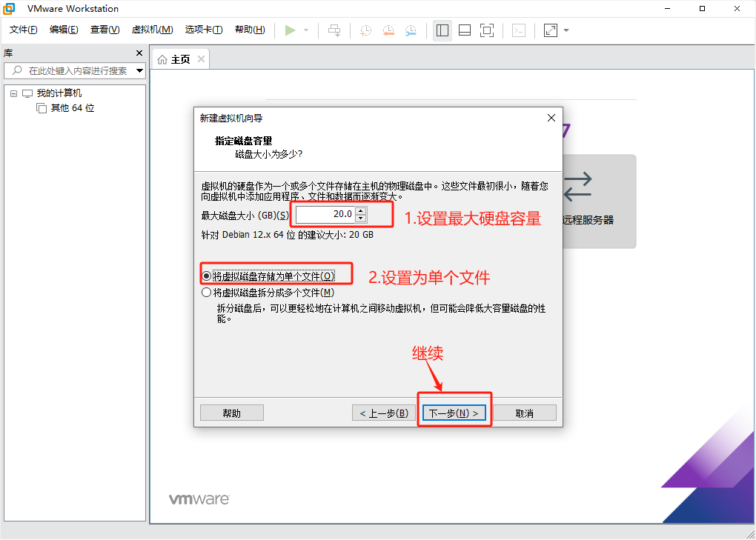756x540 pixels.
Task: Click the 上一步(B) button
Action: pos(384,413)
